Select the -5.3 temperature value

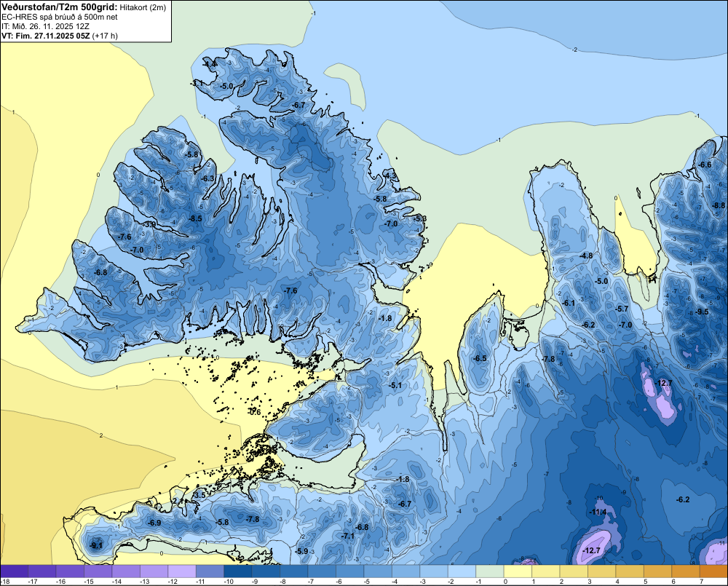point(420,218)
